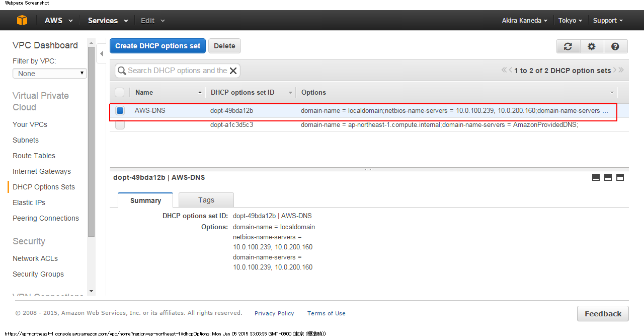
Task: Switch to the Tags tab
Action: (206, 200)
